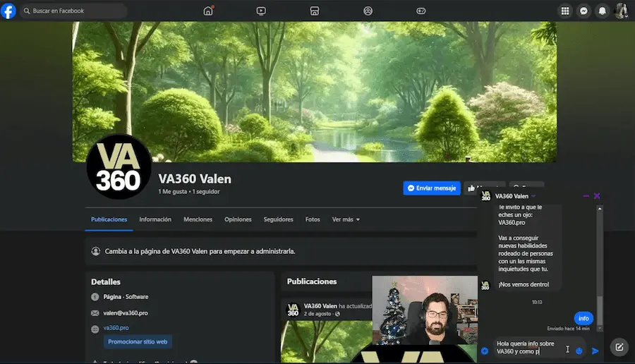Click the Facebook logo

click(8, 11)
